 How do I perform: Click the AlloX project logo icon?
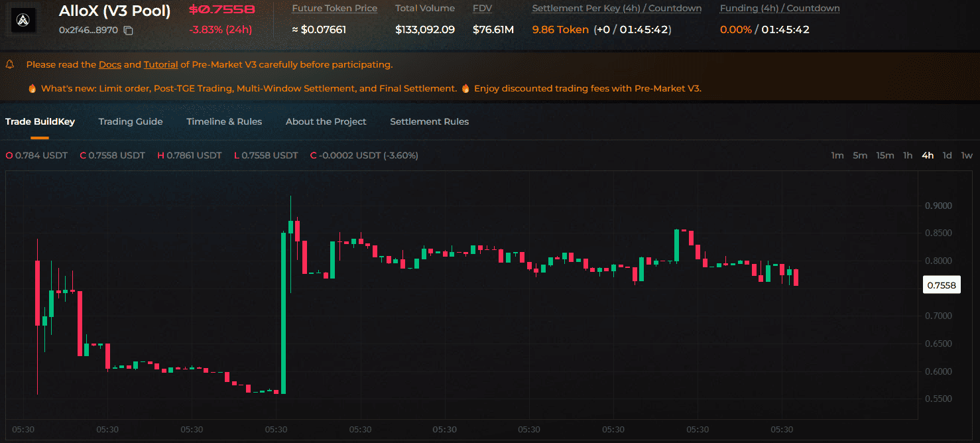tap(25, 19)
